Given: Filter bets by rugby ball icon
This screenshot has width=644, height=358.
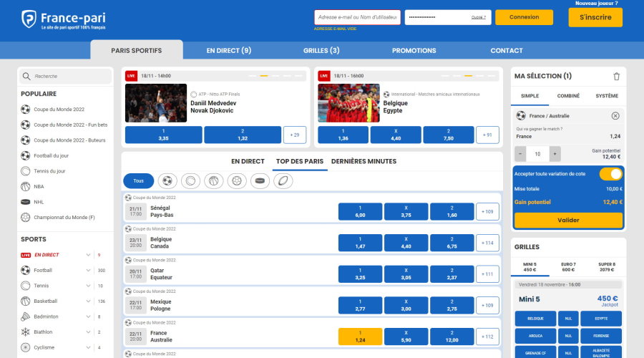Looking at the screenshot, I should point(283,181).
